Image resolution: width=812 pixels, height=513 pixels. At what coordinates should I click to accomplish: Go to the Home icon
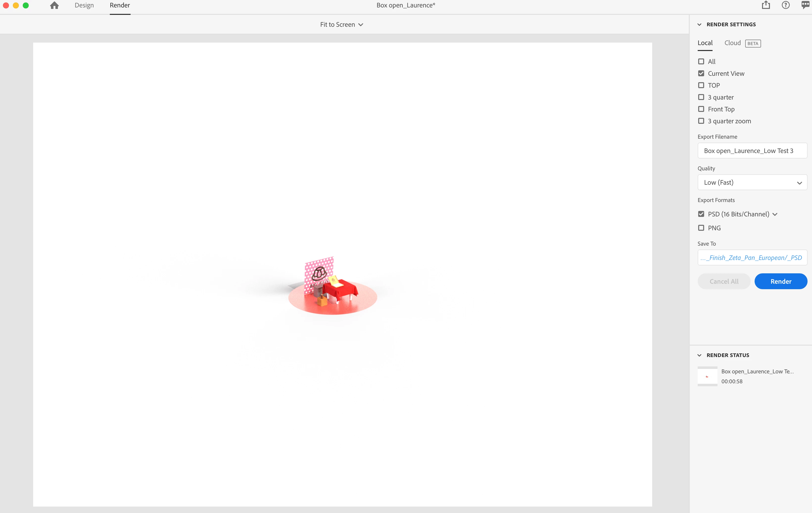pos(54,5)
